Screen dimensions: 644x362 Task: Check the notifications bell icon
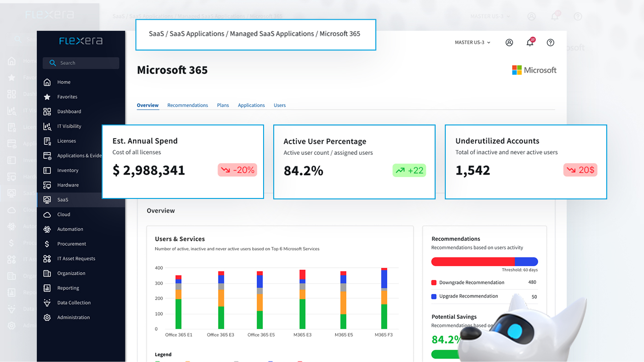[x=530, y=42]
